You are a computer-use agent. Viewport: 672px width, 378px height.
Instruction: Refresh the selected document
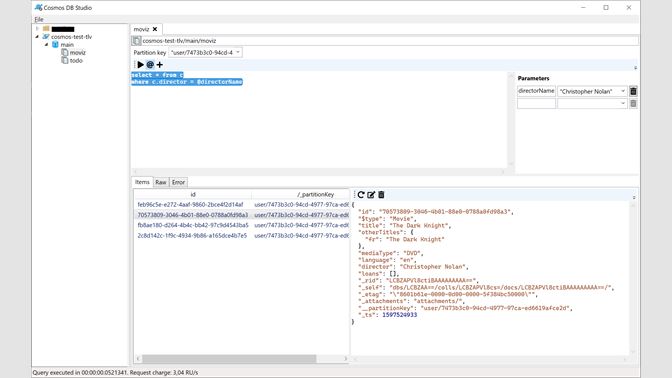361,195
